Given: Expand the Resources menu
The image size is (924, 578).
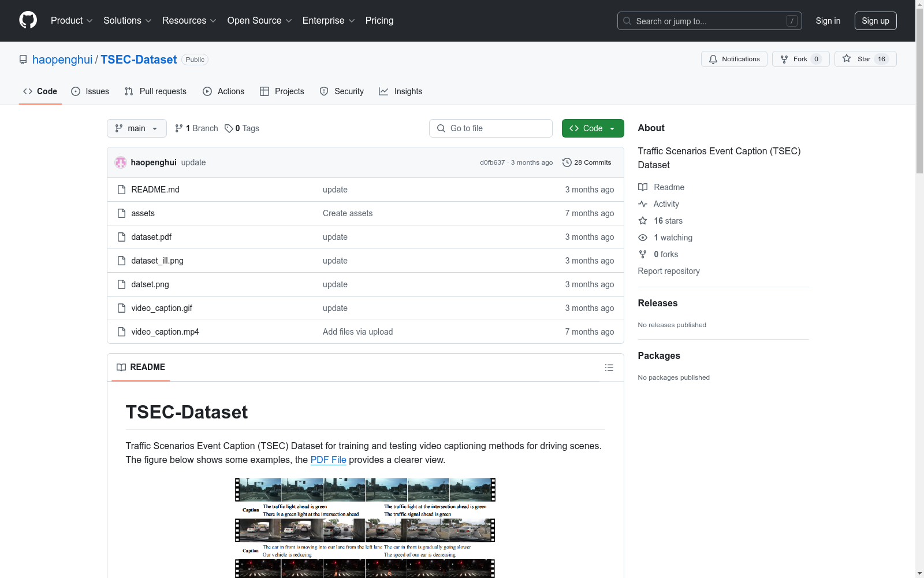Looking at the screenshot, I should [189, 21].
